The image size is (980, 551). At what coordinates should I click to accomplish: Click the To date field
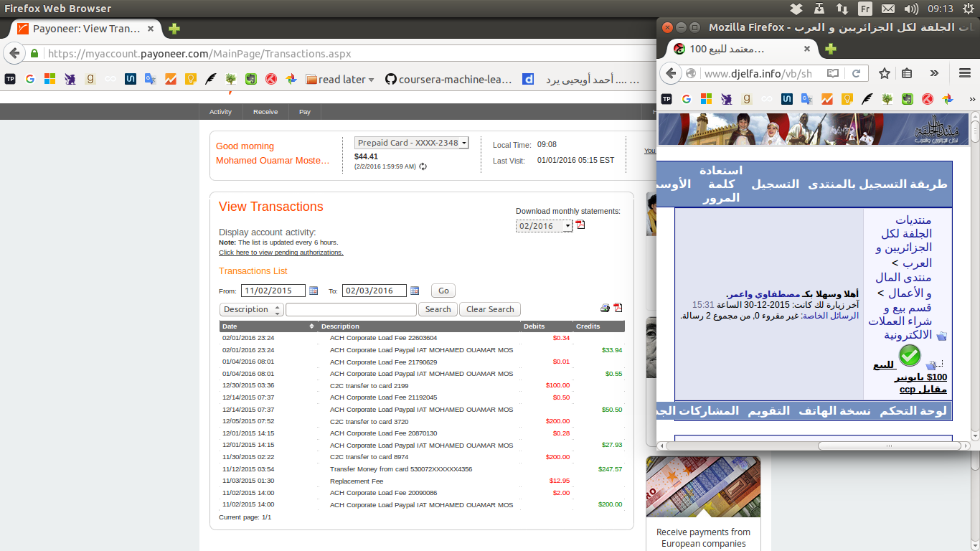374,291
